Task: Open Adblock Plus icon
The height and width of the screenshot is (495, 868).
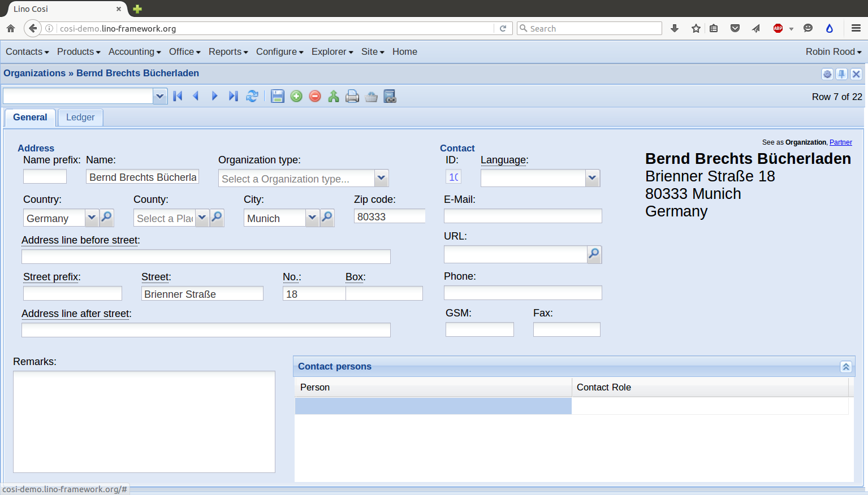Action: [778, 28]
